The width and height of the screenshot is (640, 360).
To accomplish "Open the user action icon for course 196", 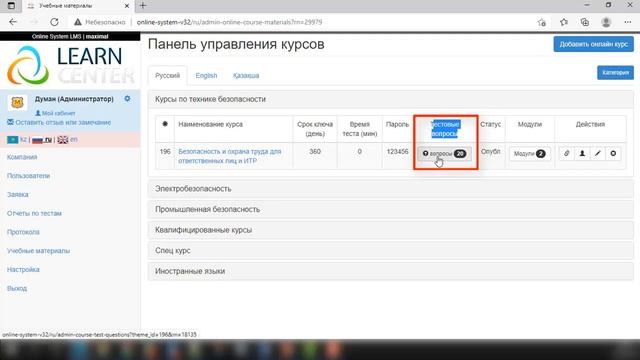I will click(x=582, y=153).
